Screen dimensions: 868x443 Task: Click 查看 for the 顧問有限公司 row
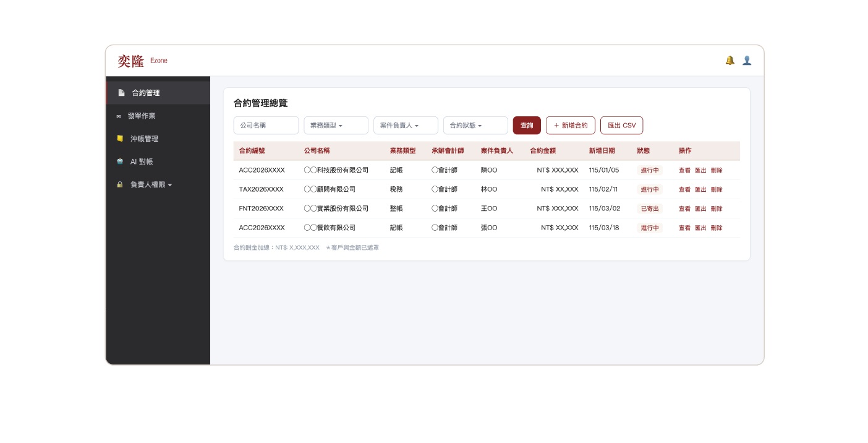684,189
